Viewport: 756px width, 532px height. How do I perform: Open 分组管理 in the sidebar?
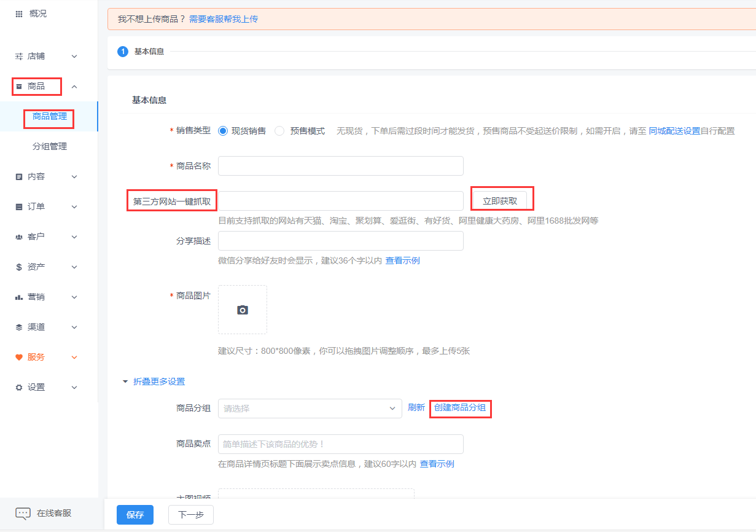(50, 147)
